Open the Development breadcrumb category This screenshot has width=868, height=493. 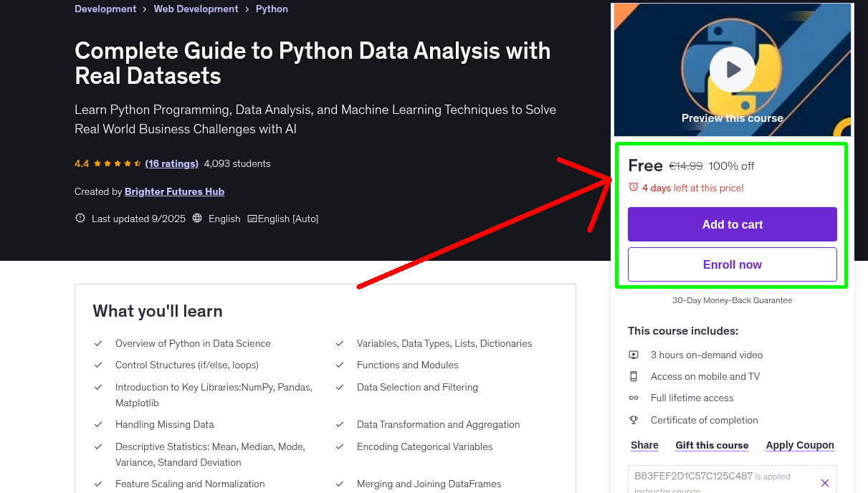click(x=105, y=9)
